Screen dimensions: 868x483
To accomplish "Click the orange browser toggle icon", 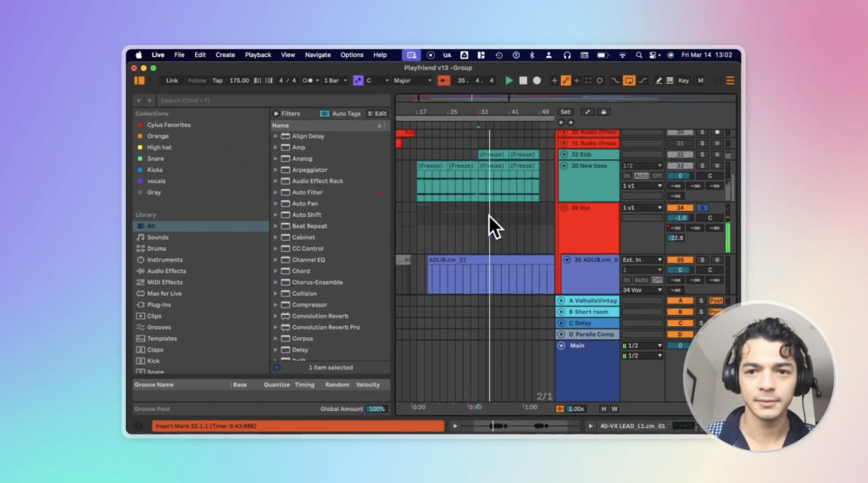I will [x=140, y=80].
